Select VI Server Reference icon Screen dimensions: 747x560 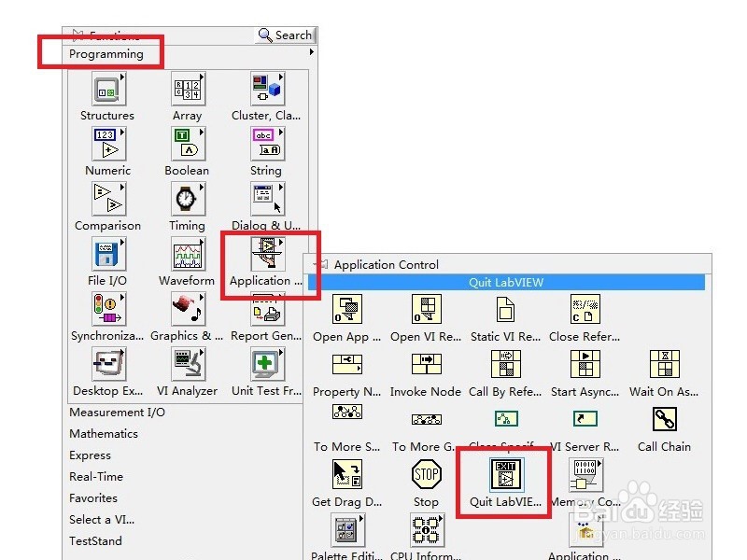(585, 419)
